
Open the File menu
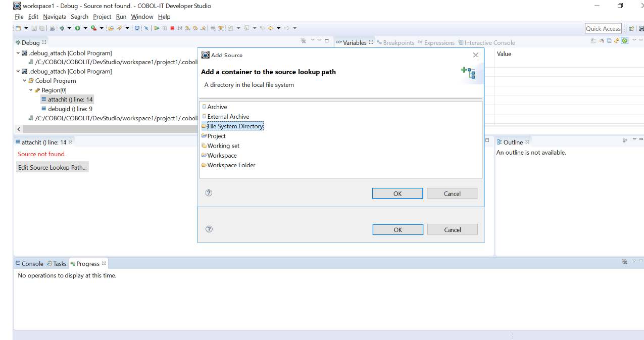tap(19, 17)
